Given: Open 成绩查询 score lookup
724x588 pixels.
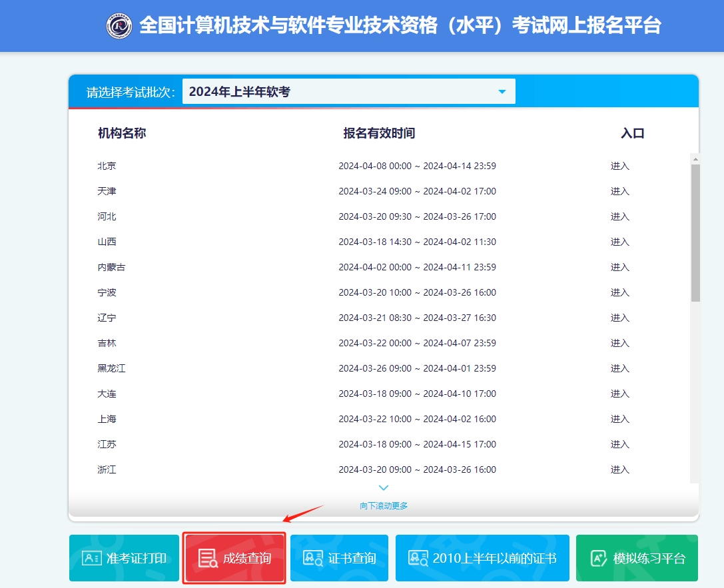Looking at the screenshot, I should [x=234, y=558].
